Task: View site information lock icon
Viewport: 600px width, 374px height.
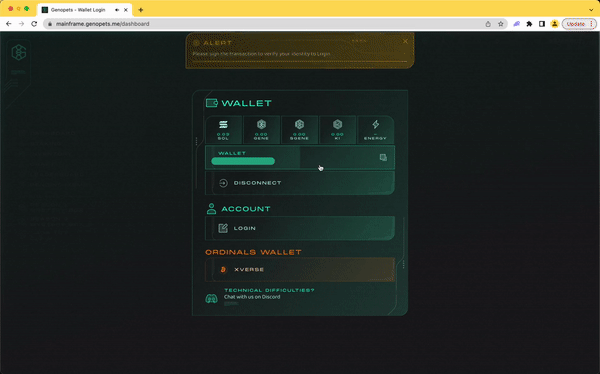Action: coord(50,24)
